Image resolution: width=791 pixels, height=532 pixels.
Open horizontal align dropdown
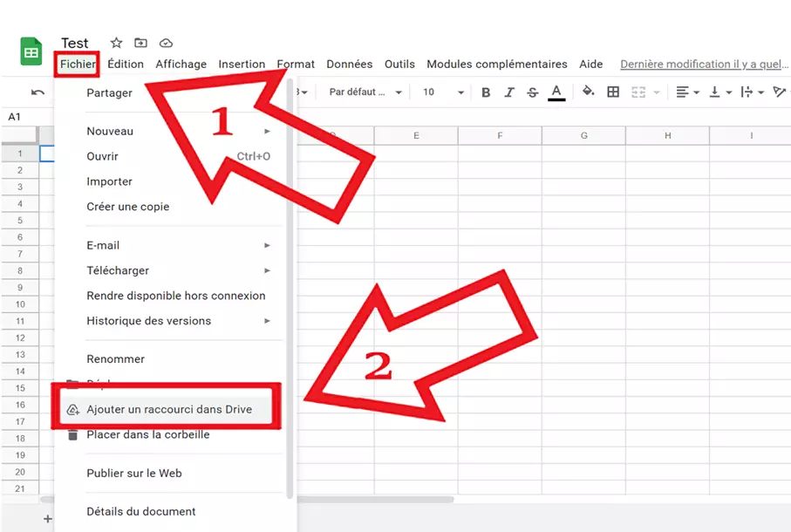tap(687, 92)
